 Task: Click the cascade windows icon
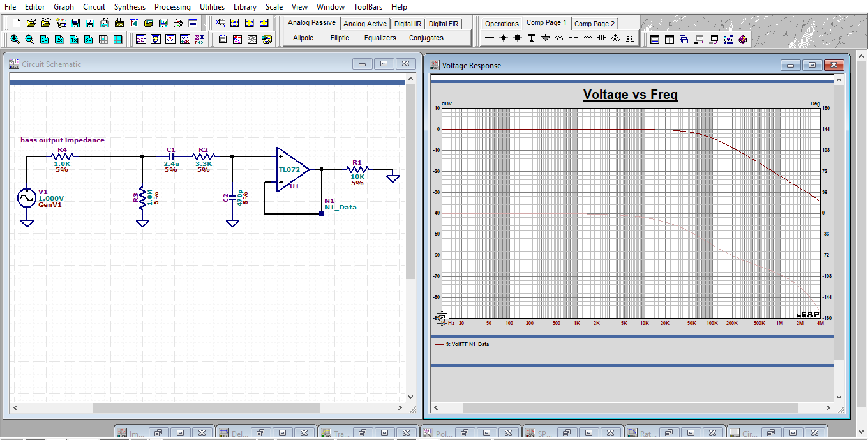684,40
